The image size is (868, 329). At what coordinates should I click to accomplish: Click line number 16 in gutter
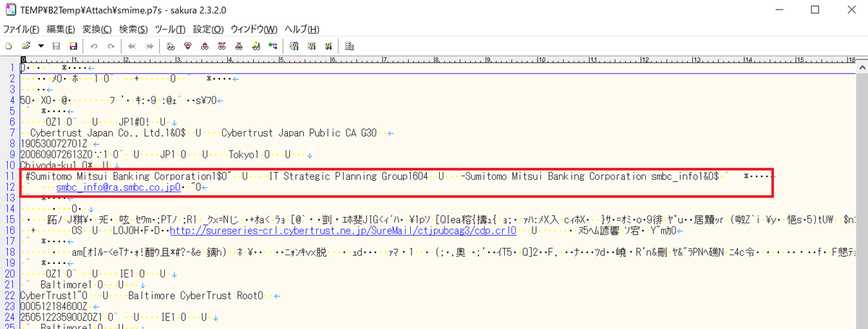[x=10, y=231]
